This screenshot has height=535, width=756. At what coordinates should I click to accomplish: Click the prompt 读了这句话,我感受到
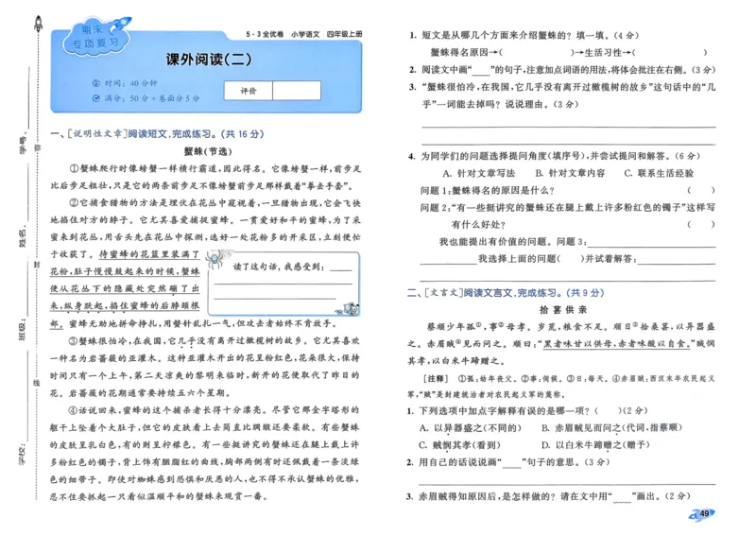(279, 267)
